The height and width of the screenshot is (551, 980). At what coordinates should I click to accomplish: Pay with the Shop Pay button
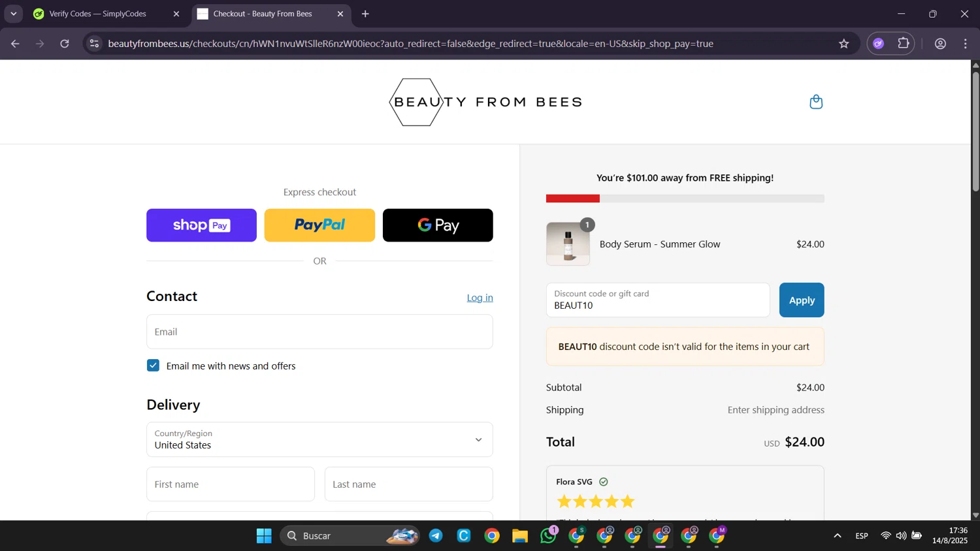click(x=201, y=225)
